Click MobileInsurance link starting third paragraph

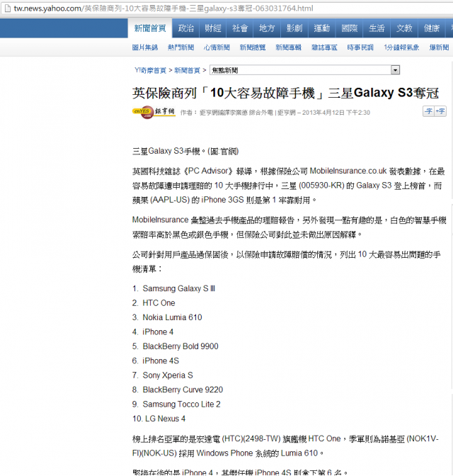coord(160,220)
